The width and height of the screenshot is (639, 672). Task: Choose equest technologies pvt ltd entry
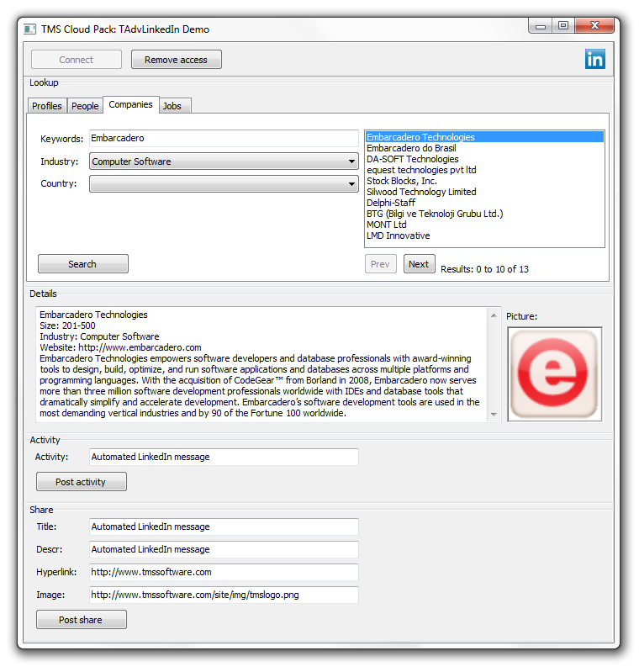click(484, 170)
